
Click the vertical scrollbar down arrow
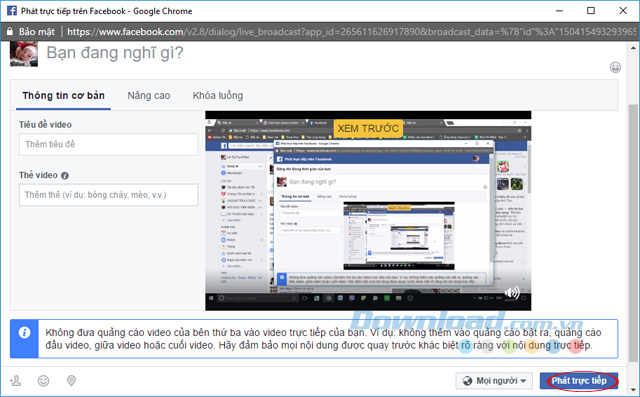click(633, 390)
